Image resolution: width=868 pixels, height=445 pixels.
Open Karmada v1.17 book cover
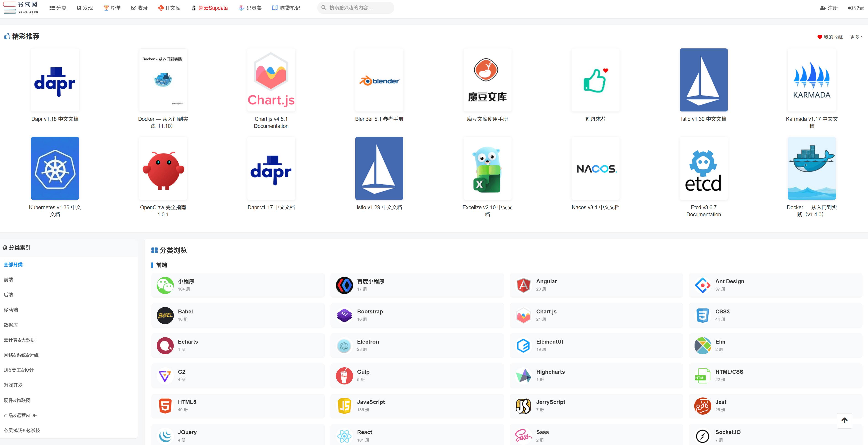(812, 80)
